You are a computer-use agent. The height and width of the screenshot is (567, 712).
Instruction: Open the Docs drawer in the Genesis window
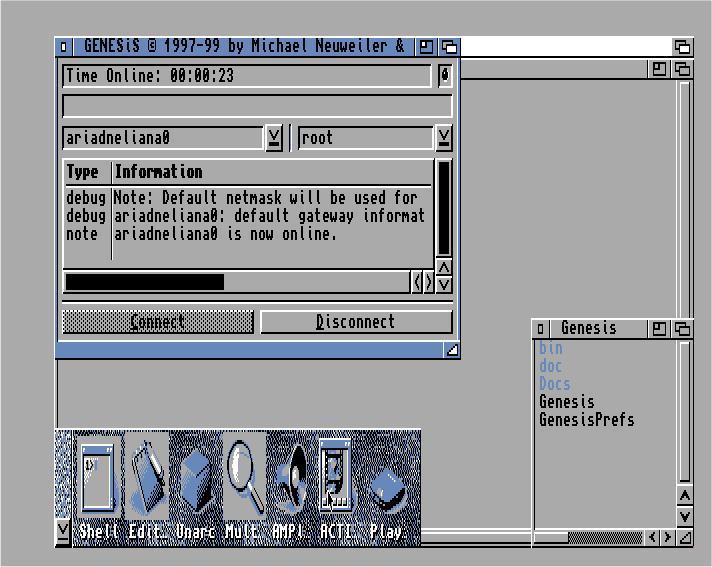pyautogui.click(x=554, y=384)
